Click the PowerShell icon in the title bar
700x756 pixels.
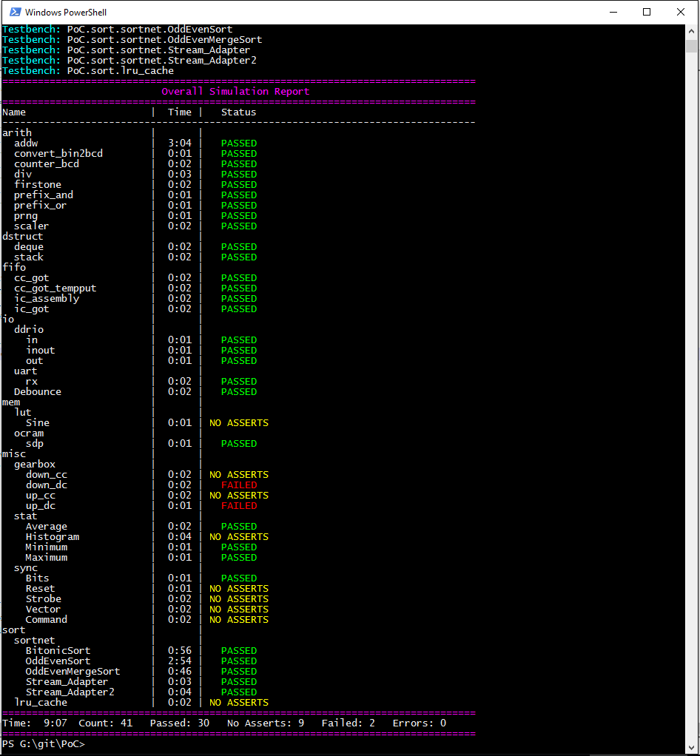[x=15, y=12]
